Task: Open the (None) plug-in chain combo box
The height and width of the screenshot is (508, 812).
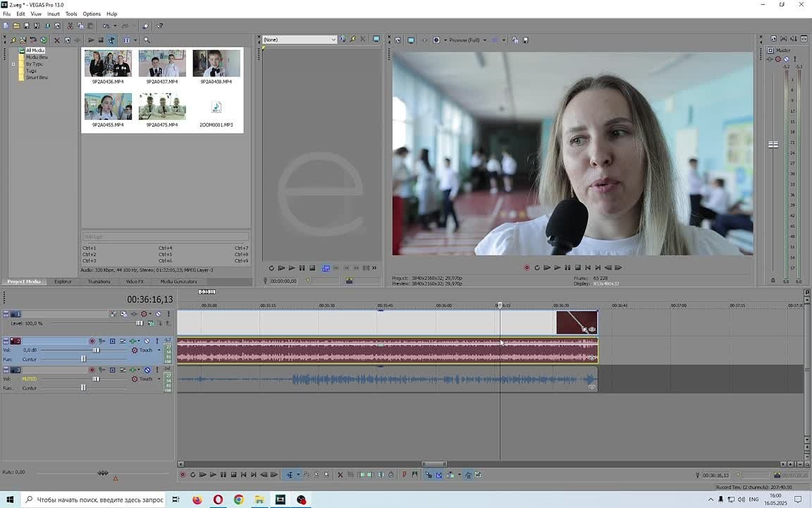Action: 299,39
